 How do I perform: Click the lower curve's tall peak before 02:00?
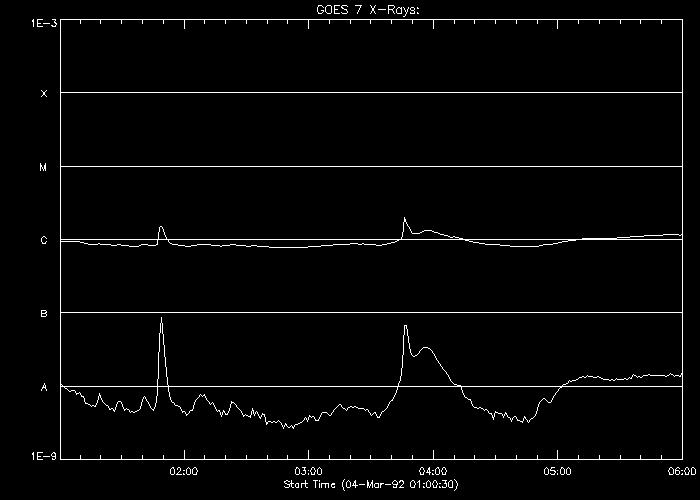(x=162, y=318)
